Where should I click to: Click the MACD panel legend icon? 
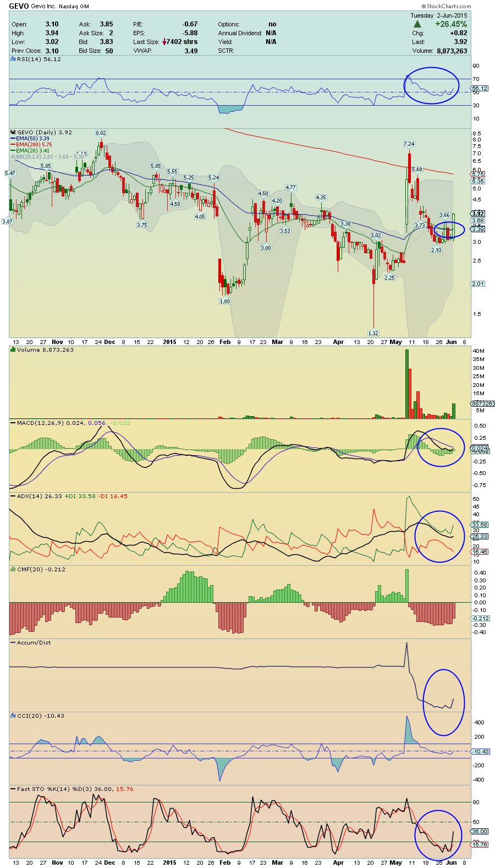point(13,423)
